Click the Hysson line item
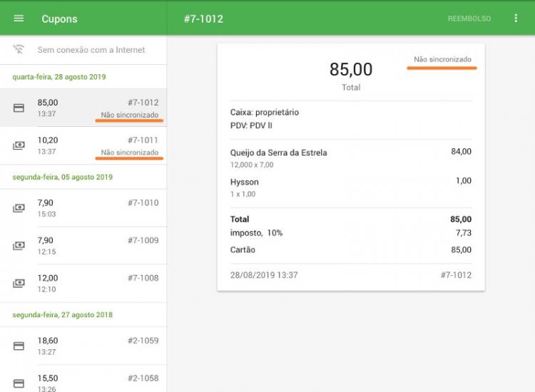 [x=245, y=182]
